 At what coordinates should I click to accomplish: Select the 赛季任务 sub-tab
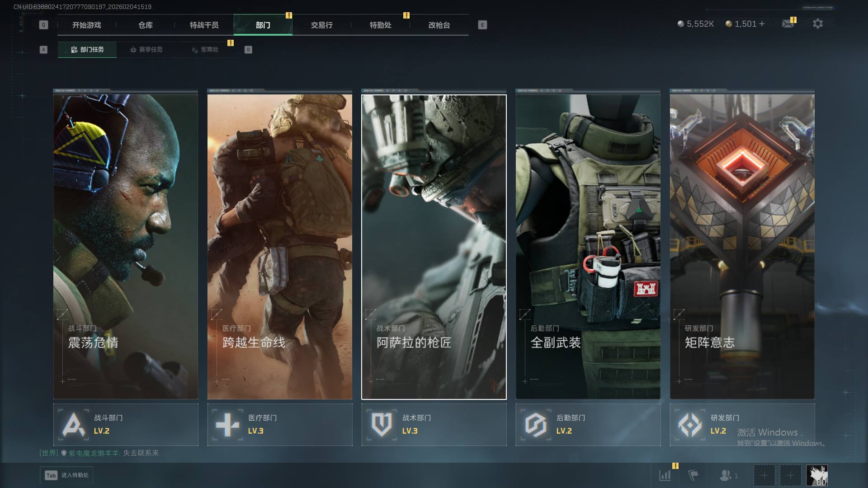tap(146, 50)
